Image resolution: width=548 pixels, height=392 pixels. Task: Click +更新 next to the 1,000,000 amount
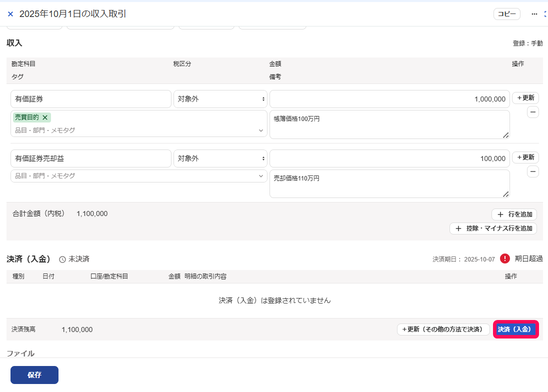(x=525, y=98)
